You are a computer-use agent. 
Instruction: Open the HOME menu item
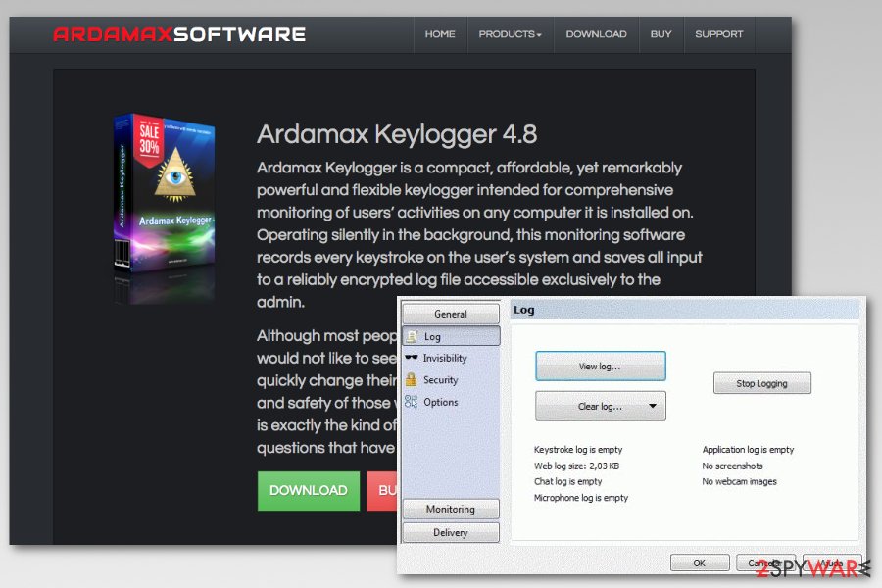[440, 34]
